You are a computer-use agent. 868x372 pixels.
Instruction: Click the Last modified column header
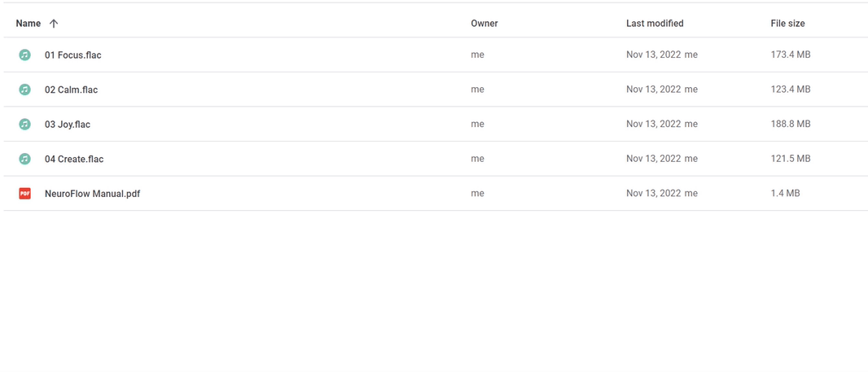tap(655, 24)
